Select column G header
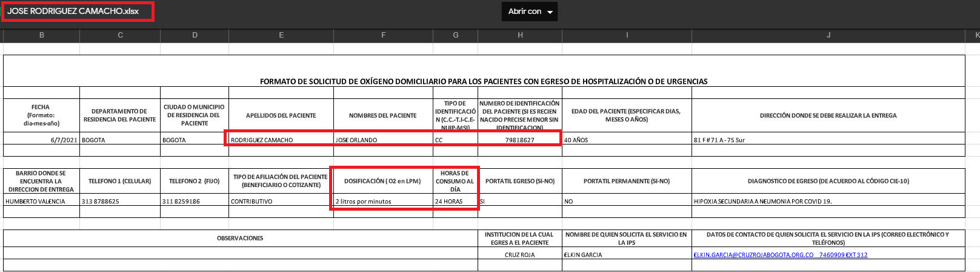 [456, 35]
